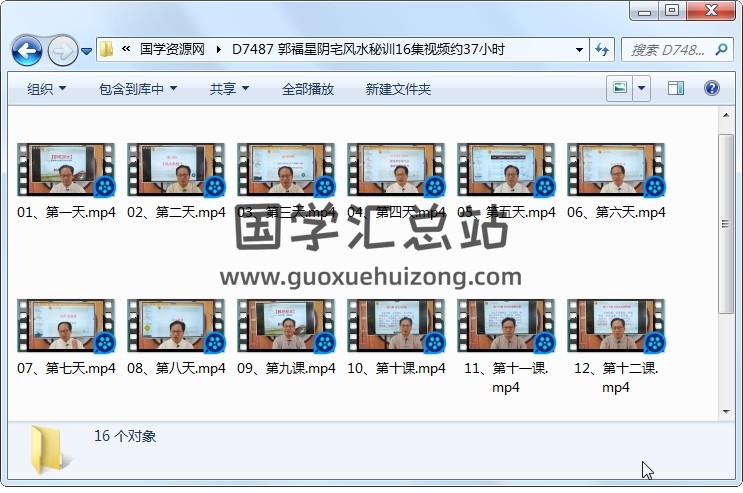Open address bar history dropdown
Image resolution: width=743 pixels, height=493 pixels.
tap(579, 49)
